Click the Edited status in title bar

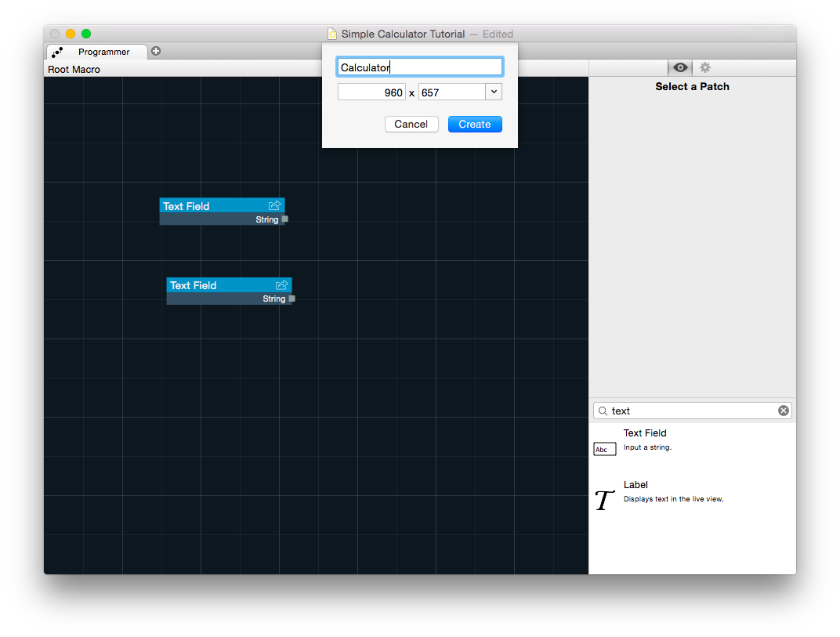click(x=498, y=34)
